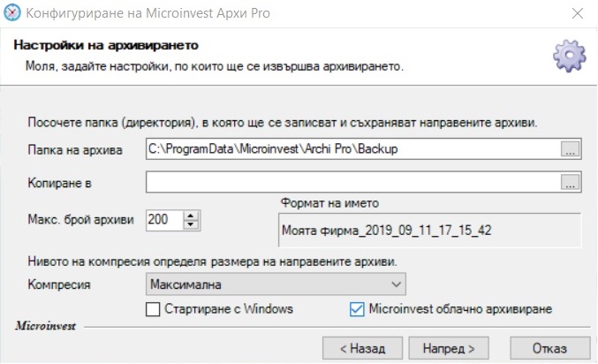This screenshot has height=364, width=598.
Task: Click the Настройки на архивирането heading
Action: 106,45
